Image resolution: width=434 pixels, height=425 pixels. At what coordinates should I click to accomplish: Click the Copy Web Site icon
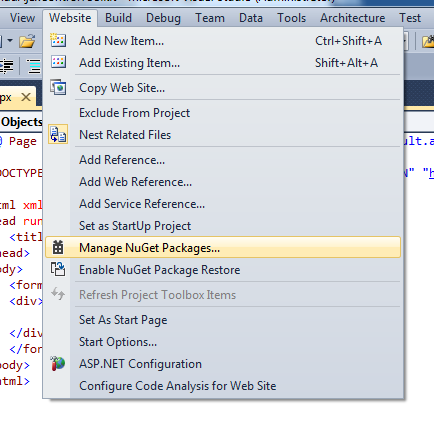(58, 88)
